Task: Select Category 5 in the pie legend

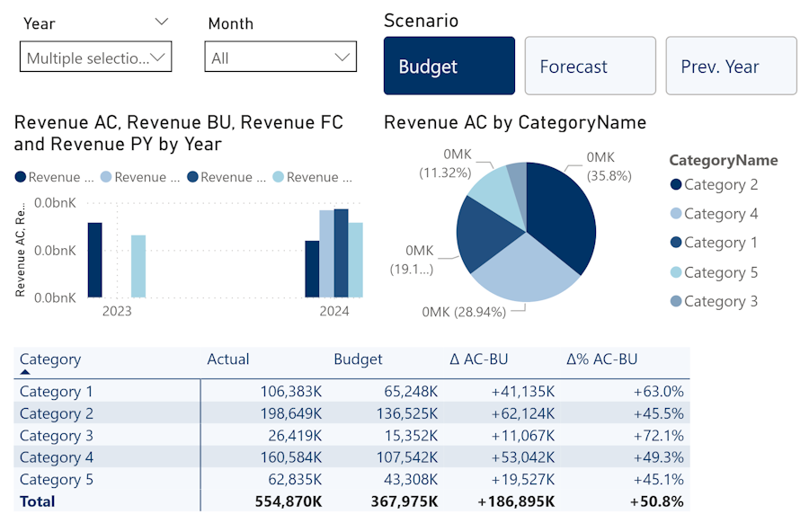Action: click(x=720, y=272)
